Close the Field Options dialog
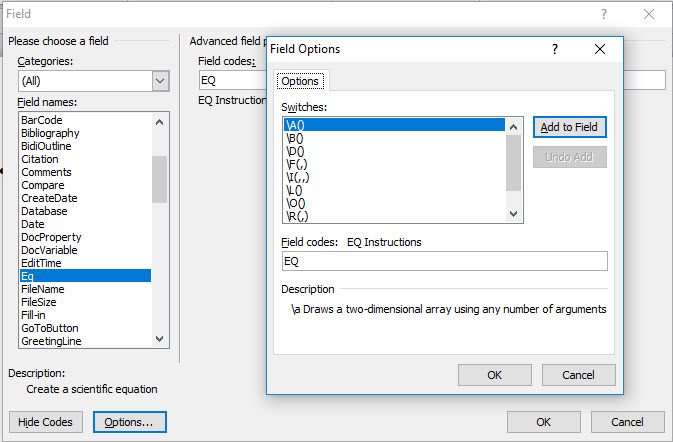 (600, 49)
